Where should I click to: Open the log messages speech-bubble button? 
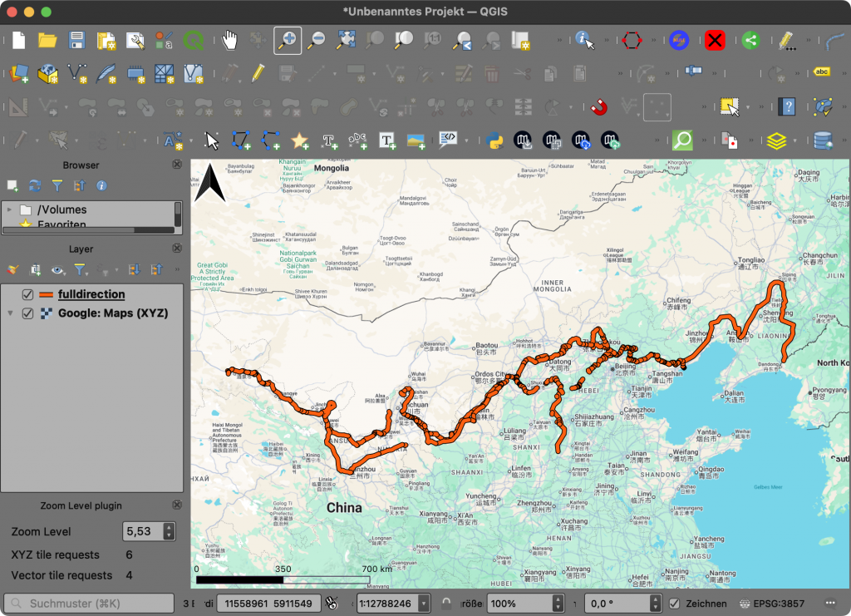coord(830,604)
